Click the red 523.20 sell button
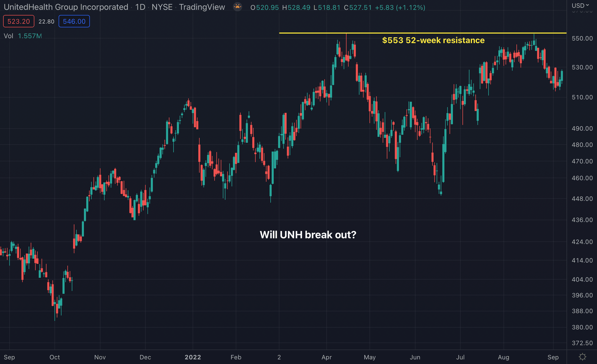 [19, 21]
